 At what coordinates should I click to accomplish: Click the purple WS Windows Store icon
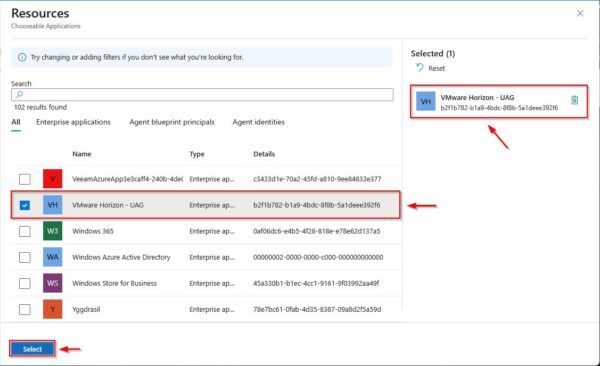(52, 283)
